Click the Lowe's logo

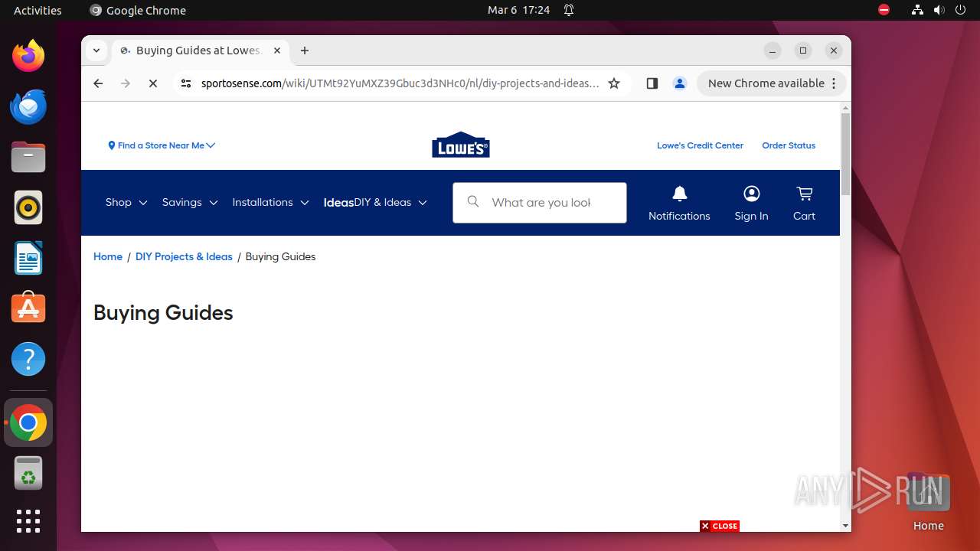click(x=461, y=145)
